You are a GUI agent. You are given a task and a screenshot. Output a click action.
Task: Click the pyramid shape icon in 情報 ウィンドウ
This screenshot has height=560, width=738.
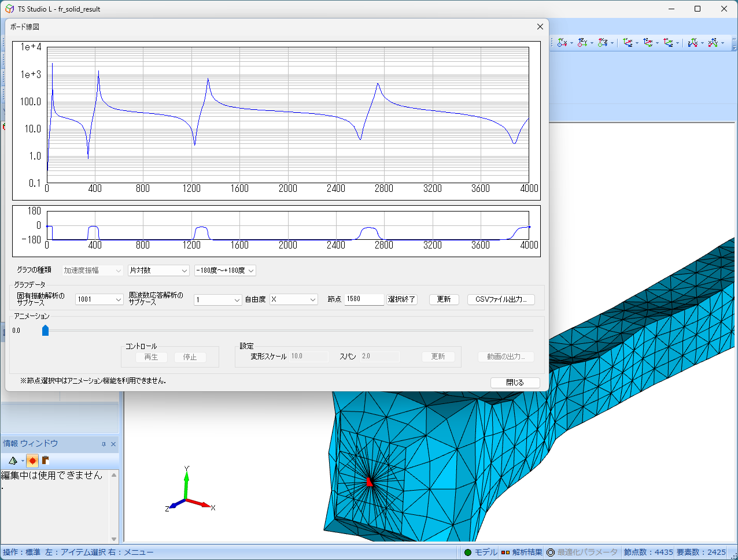point(12,461)
